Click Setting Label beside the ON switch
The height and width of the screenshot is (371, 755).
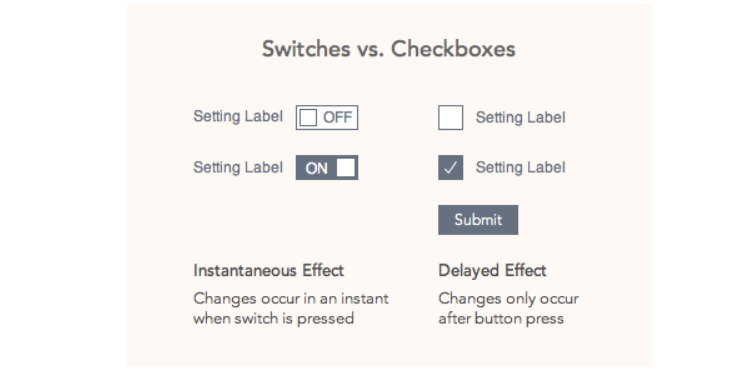click(x=238, y=167)
